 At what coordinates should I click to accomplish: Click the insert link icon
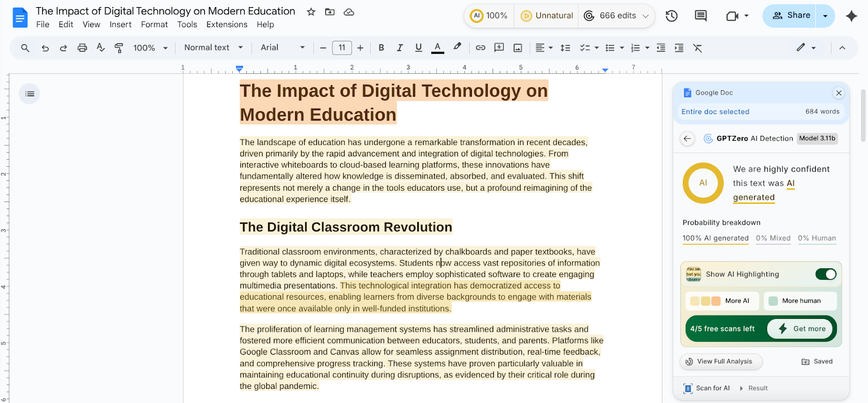[480, 48]
